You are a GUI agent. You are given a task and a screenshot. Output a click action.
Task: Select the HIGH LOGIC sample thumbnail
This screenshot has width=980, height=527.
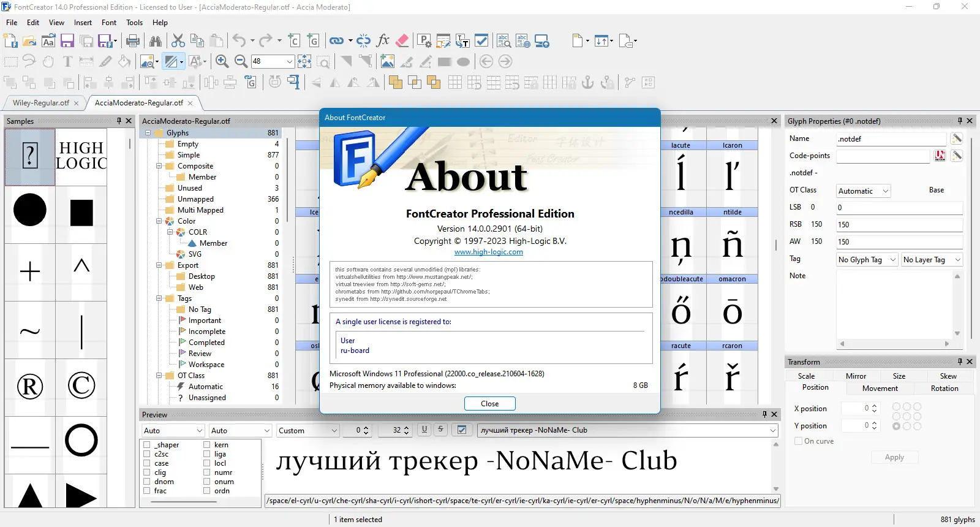tap(81, 156)
